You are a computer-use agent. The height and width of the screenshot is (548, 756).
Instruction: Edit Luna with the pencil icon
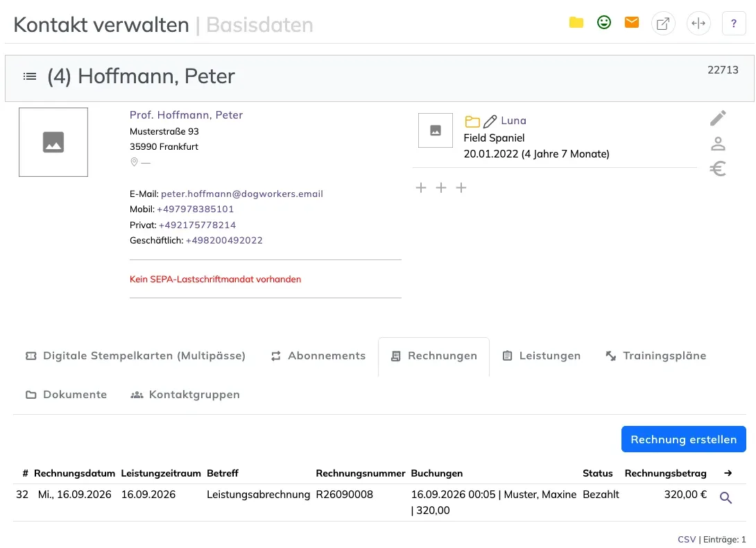490,121
